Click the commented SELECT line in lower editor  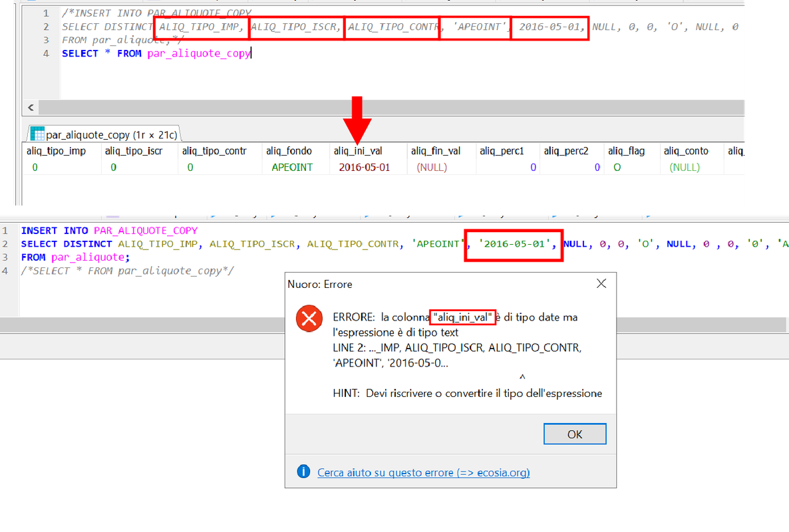127,271
